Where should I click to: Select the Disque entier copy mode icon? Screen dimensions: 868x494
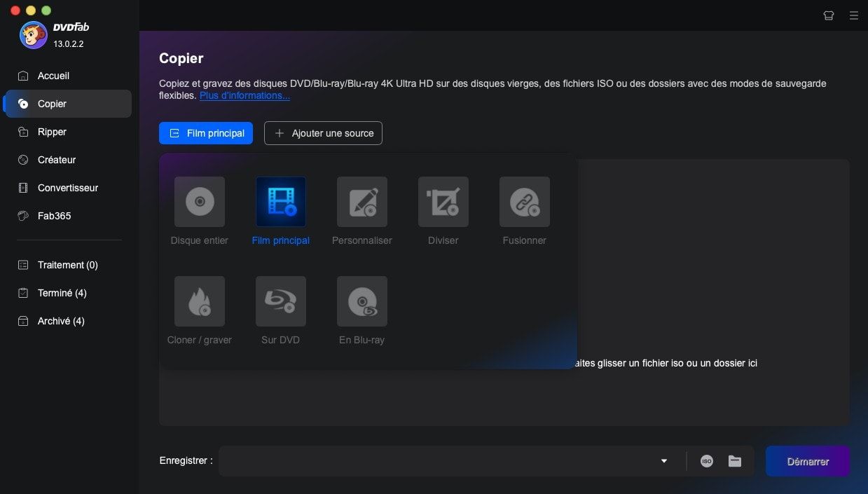(200, 202)
